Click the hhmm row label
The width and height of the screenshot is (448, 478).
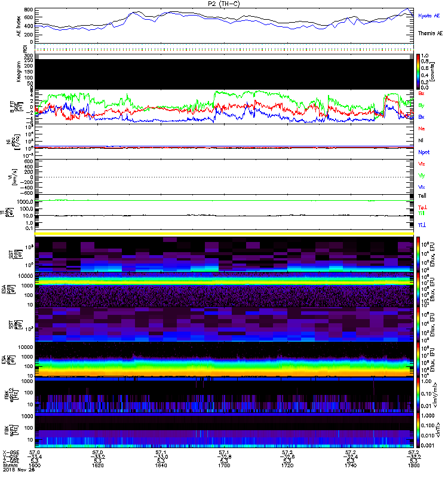click(10, 465)
